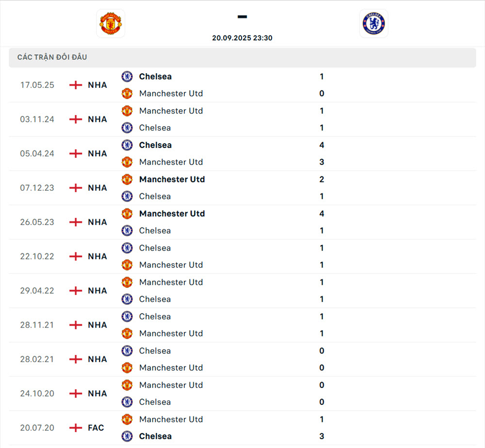Click the kickoff time 20.09.2025 23:30
The image size is (485, 448).
pos(242,38)
